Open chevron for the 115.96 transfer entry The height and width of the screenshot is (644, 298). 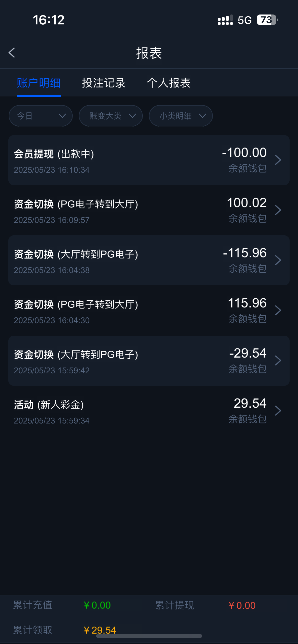pos(278,310)
